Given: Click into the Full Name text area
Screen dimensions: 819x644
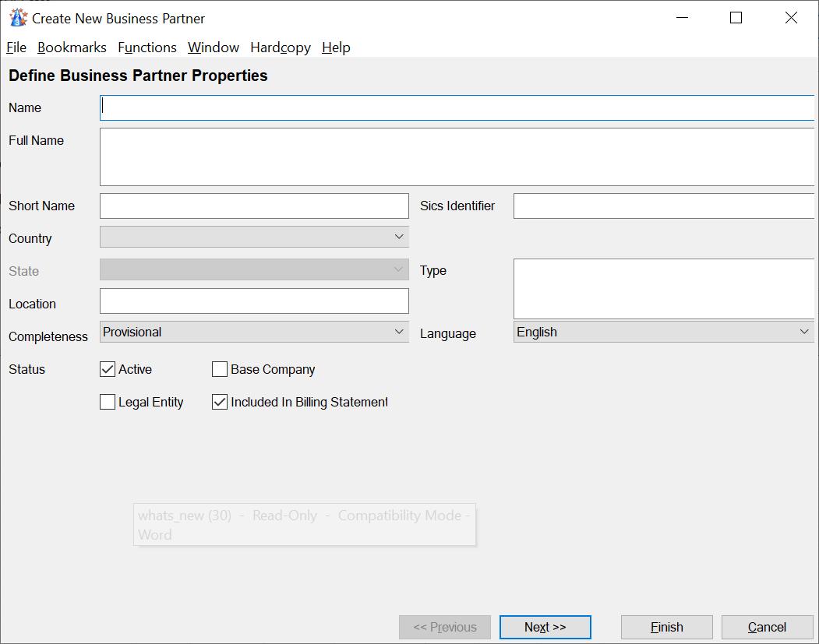Looking at the screenshot, I should 457,157.
